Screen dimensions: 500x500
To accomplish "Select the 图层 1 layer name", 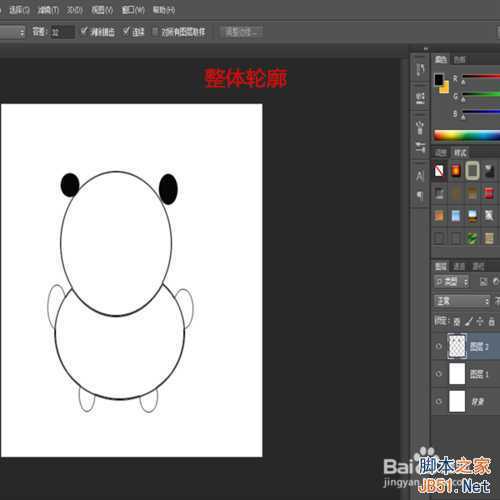I will coord(479,374).
